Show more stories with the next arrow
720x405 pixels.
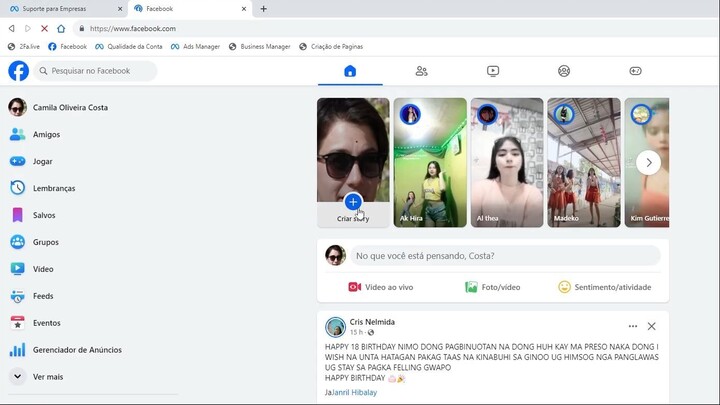point(648,163)
